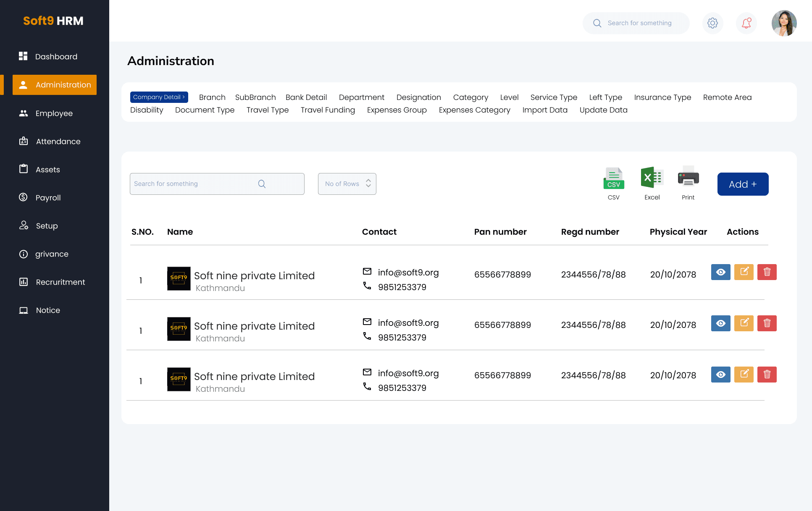Click the Soft9 HRM logo

click(53, 21)
